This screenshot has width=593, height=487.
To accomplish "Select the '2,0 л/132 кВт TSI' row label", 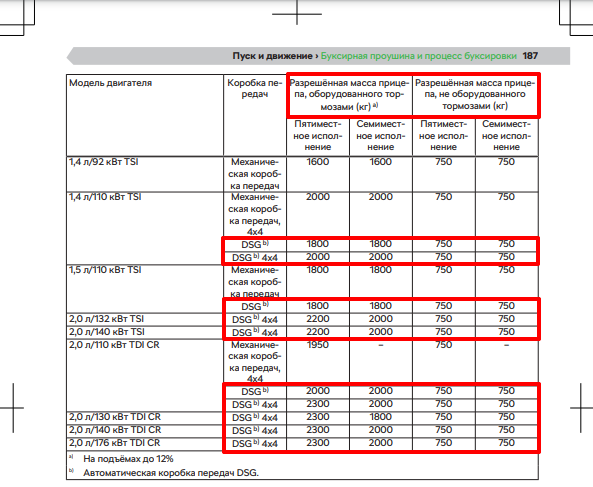I will coord(106,319).
